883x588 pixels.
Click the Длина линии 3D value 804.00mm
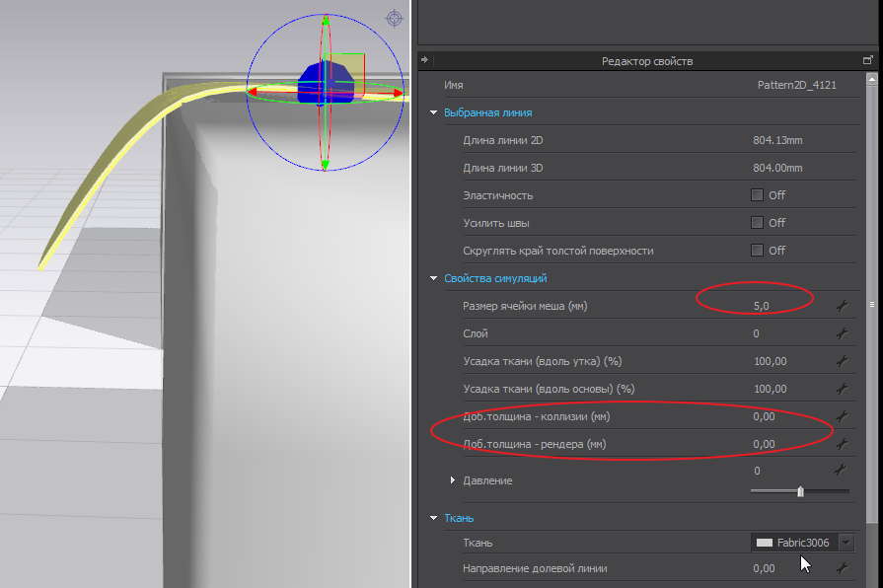[x=777, y=168]
